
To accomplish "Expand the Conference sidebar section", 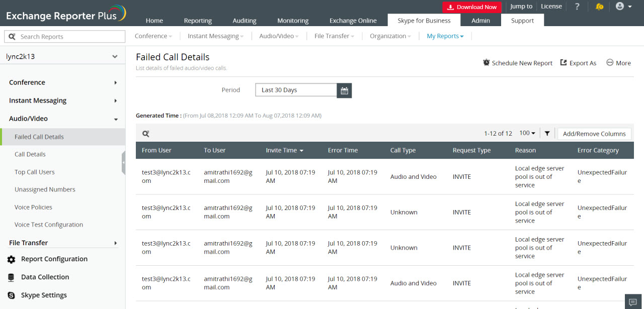I will pos(62,82).
